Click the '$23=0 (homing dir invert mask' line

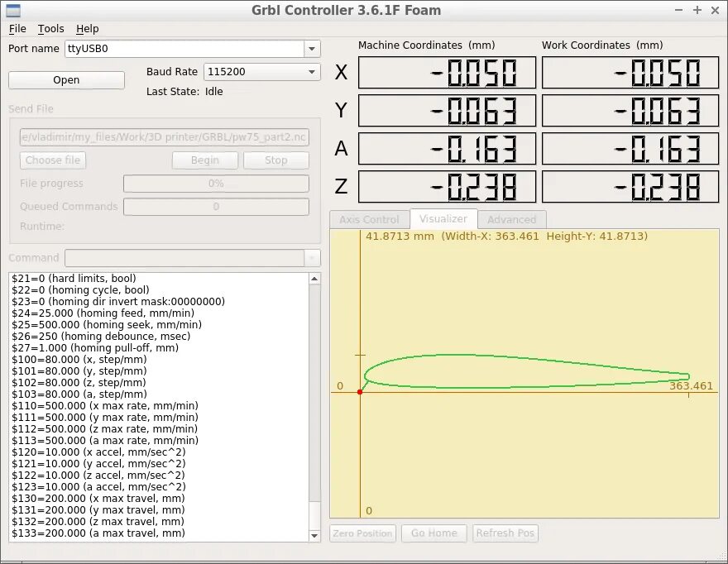pyautogui.click(x=118, y=302)
